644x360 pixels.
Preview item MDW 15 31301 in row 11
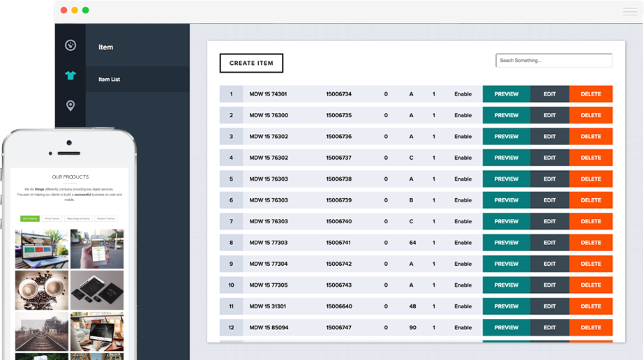point(506,306)
